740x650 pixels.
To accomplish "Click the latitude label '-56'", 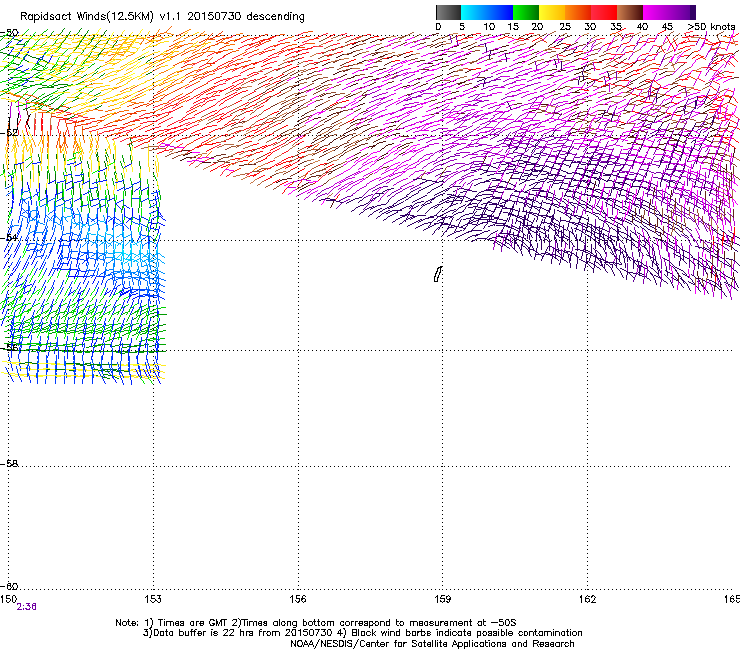I will [9, 347].
